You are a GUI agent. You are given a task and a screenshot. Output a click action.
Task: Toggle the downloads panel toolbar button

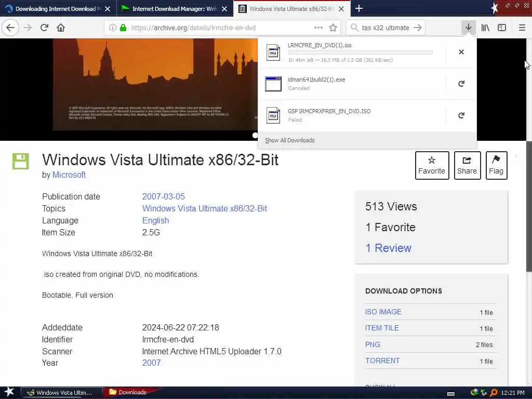tap(469, 28)
